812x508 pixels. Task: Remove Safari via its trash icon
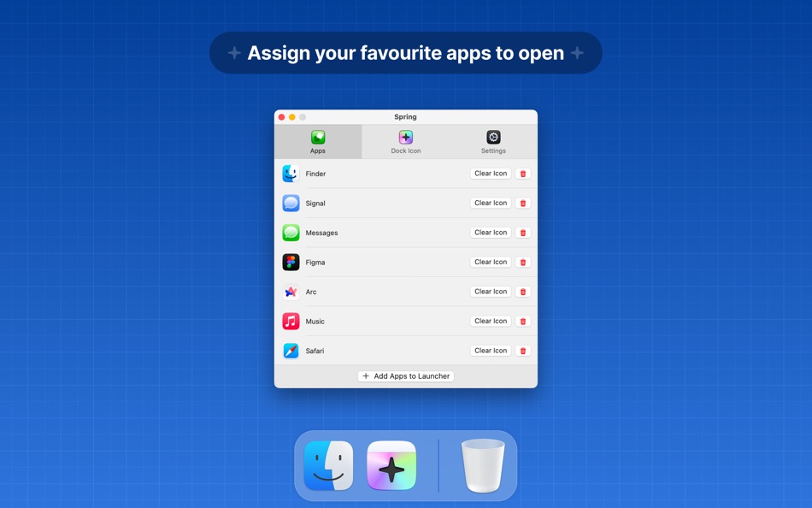click(522, 351)
